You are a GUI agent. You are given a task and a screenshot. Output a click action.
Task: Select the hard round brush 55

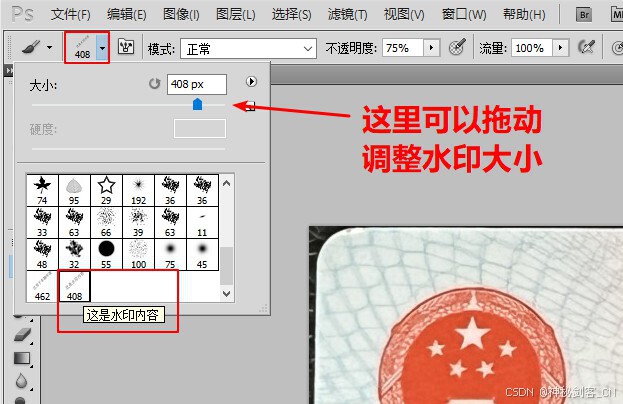[x=106, y=255]
